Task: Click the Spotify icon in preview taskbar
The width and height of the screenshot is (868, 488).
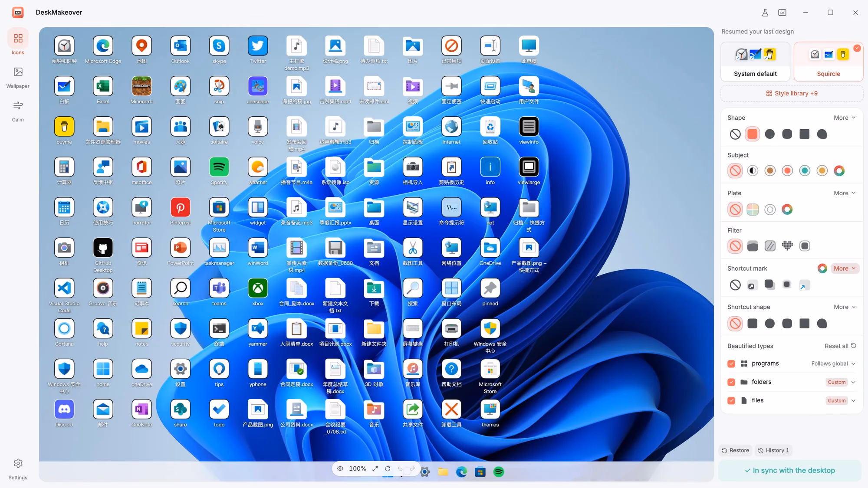Action: pyautogui.click(x=499, y=472)
